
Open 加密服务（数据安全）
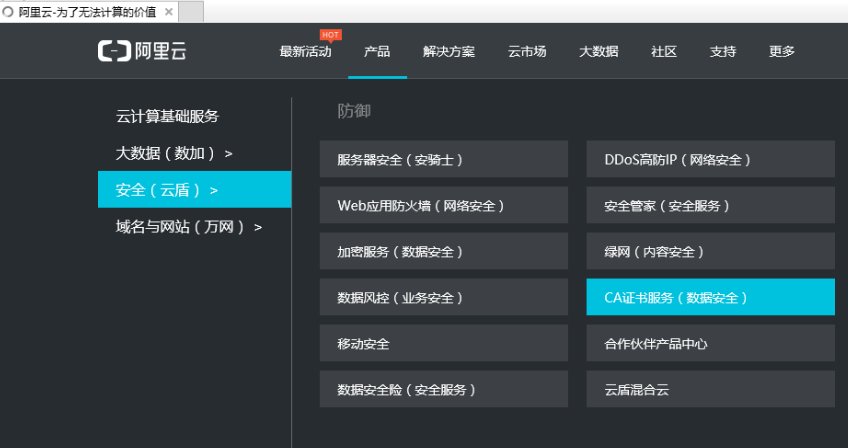pyautogui.click(x=444, y=251)
